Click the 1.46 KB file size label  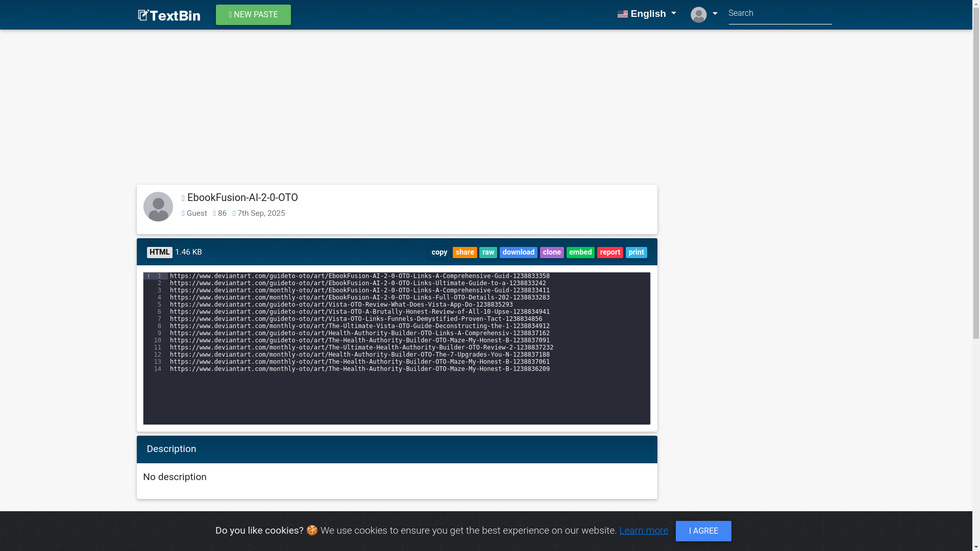click(x=188, y=252)
